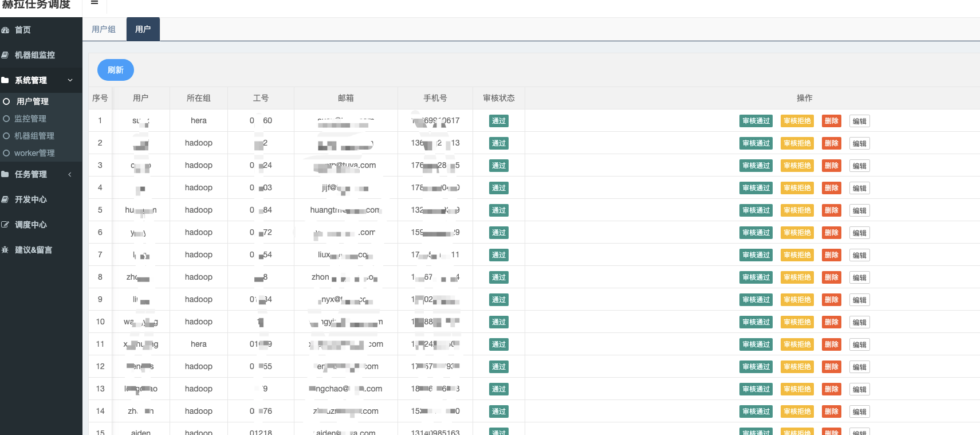Open 机器组管理 submenu item
This screenshot has height=435, width=980.
pos(34,136)
